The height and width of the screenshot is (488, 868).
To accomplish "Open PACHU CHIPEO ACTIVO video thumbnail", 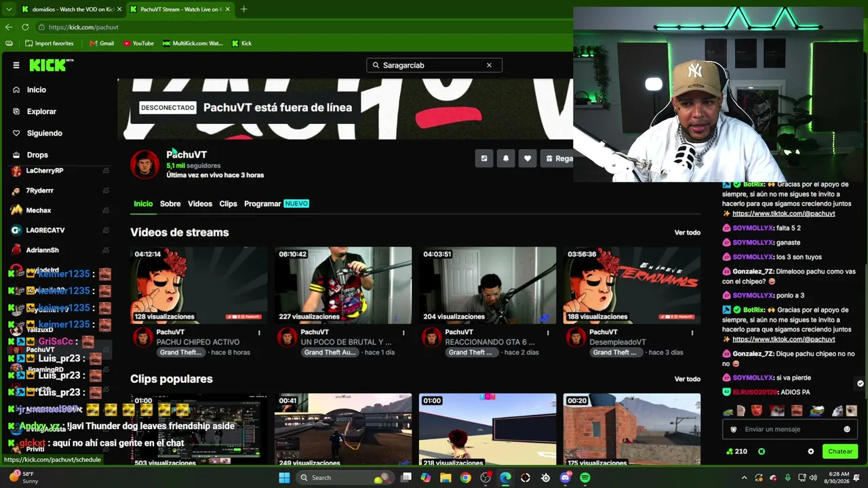I will [x=199, y=285].
